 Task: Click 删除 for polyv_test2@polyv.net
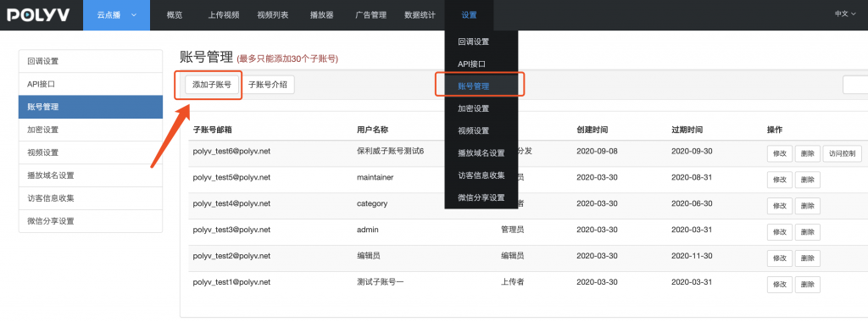(808, 258)
